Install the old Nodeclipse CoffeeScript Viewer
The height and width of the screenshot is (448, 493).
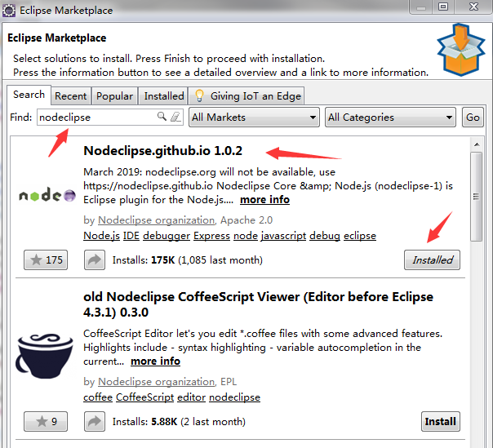click(441, 422)
